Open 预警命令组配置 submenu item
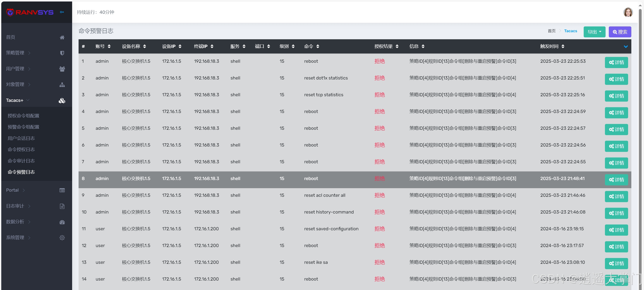Image resolution: width=644 pixels, height=290 pixels. click(x=23, y=127)
